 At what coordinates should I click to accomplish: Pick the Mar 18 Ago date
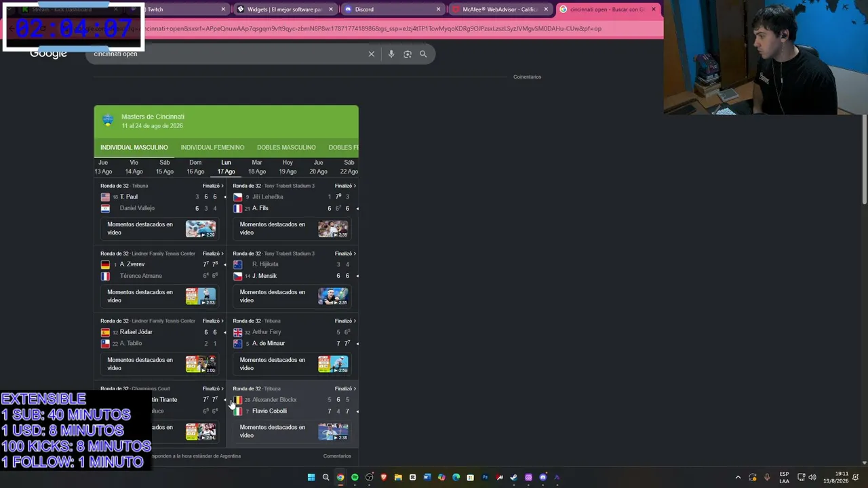tap(257, 167)
